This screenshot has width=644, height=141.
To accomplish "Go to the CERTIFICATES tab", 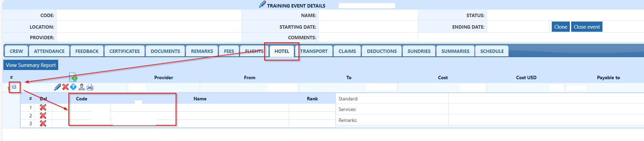I will (125, 51).
